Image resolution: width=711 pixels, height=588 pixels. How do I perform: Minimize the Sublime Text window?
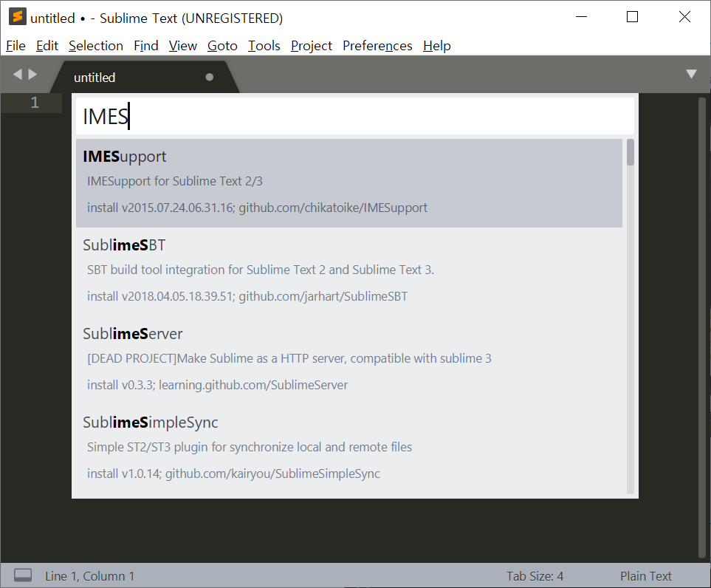point(581,17)
